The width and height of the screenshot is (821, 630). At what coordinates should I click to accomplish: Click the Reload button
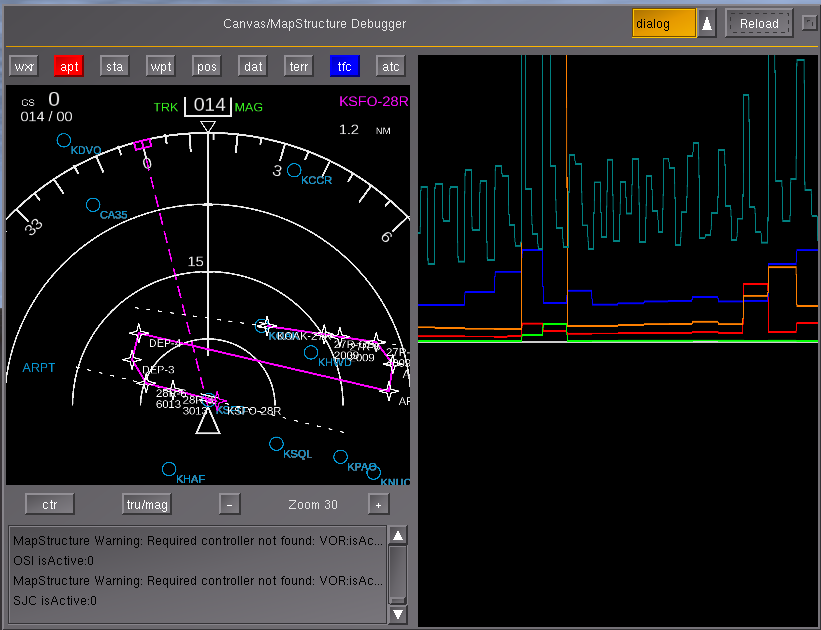[x=759, y=24]
